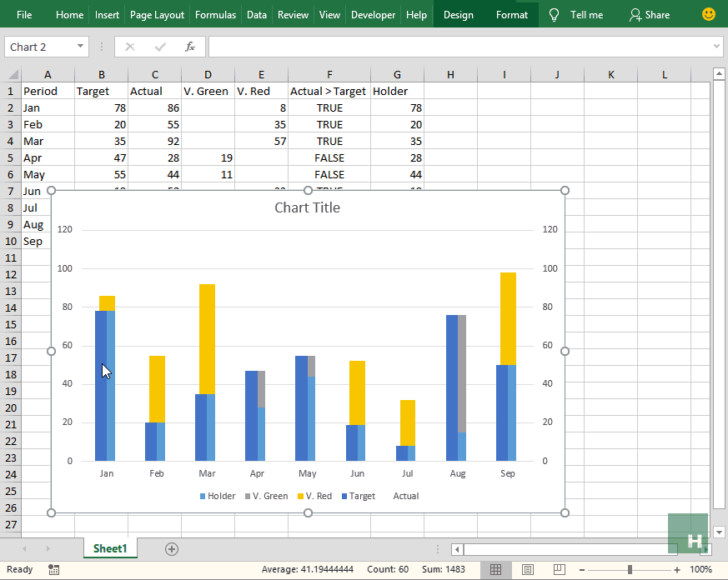Select column B header

pos(101,74)
